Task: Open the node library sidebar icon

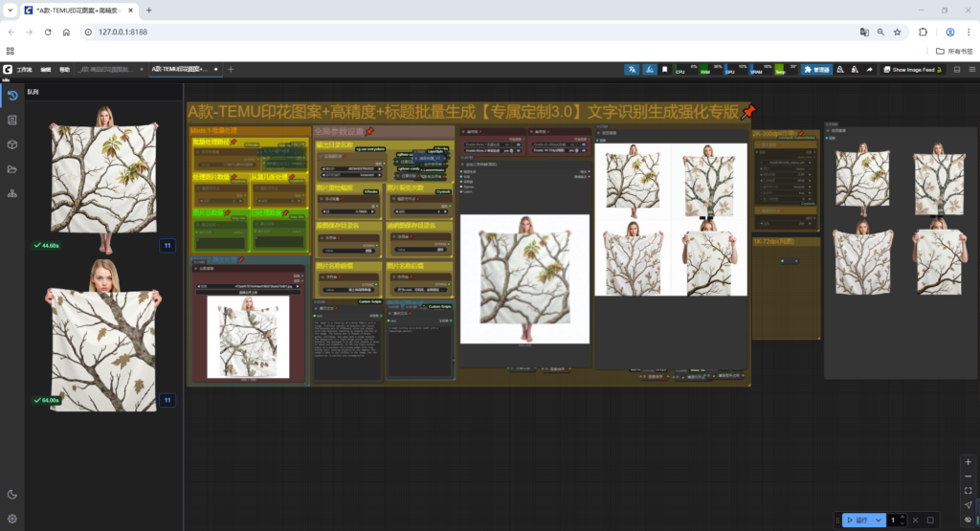Action: [x=11, y=120]
